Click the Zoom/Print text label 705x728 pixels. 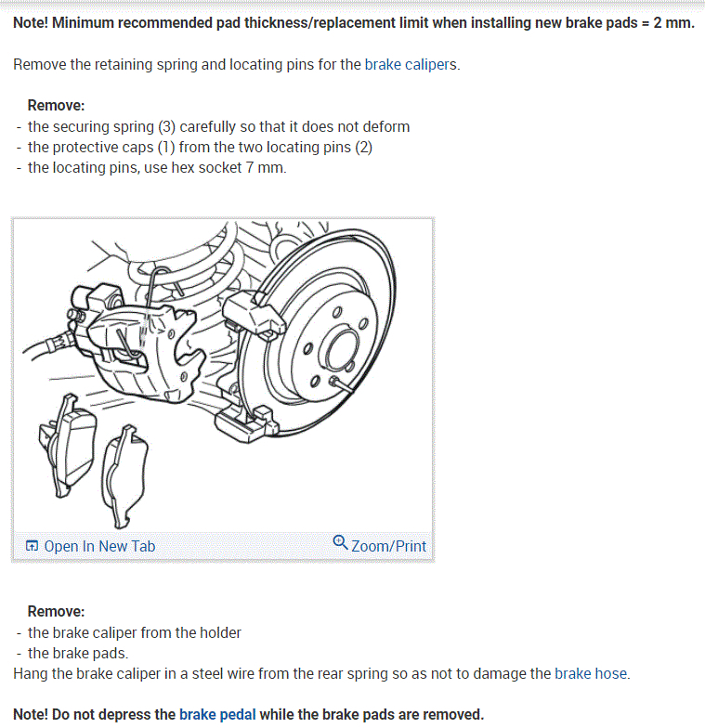388,546
